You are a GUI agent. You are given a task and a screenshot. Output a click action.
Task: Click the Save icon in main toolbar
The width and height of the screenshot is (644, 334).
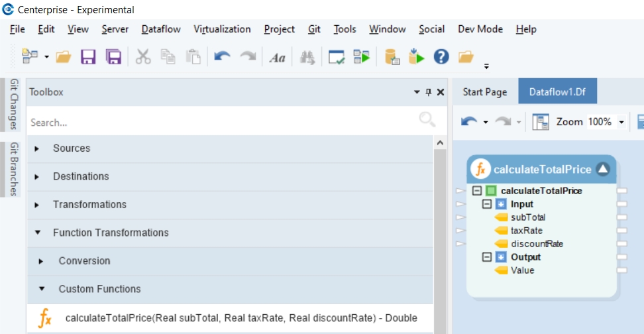pyautogui.click(x=88, y=57)
